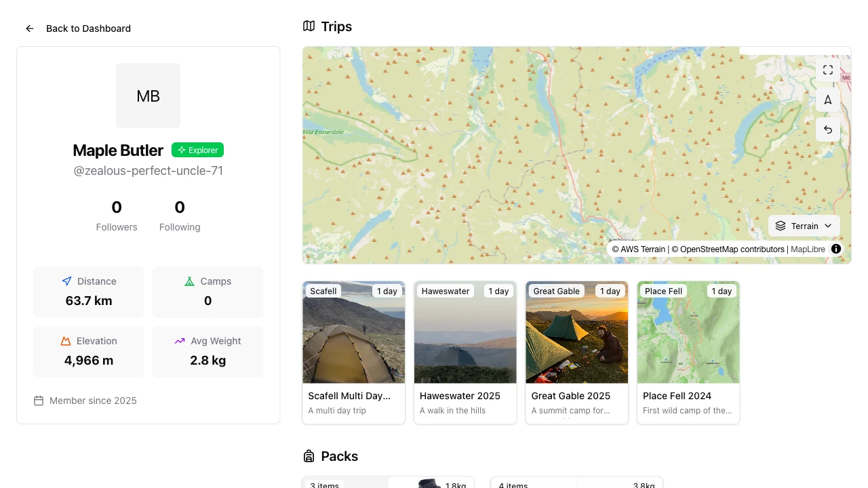The width and height of the screenshot is (868, 488).
Task: Click the layers stack icon on map
Action: click(781, 226)
